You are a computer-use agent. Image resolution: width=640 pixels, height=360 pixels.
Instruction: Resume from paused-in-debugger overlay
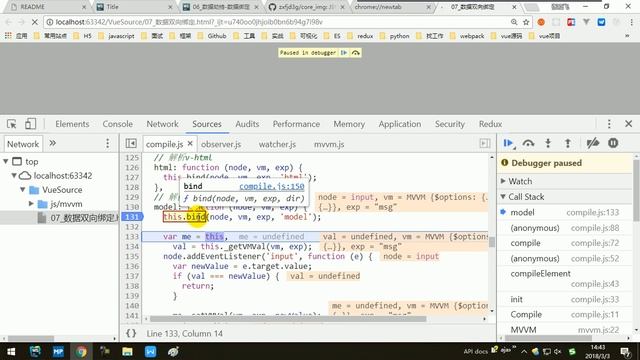pyautogui.click(x=344, y=53)
